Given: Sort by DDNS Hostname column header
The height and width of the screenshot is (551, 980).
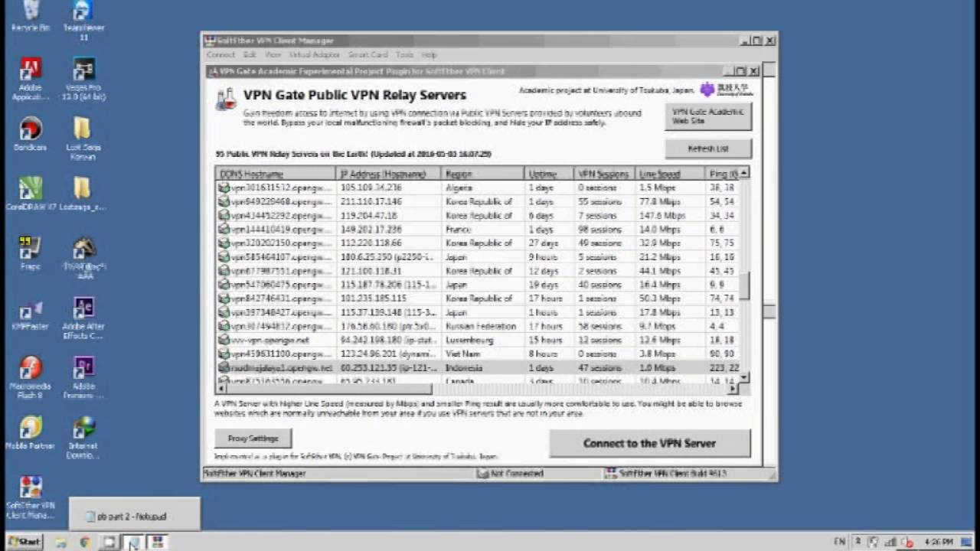Looking at the screenshot, I should [276, 174].
